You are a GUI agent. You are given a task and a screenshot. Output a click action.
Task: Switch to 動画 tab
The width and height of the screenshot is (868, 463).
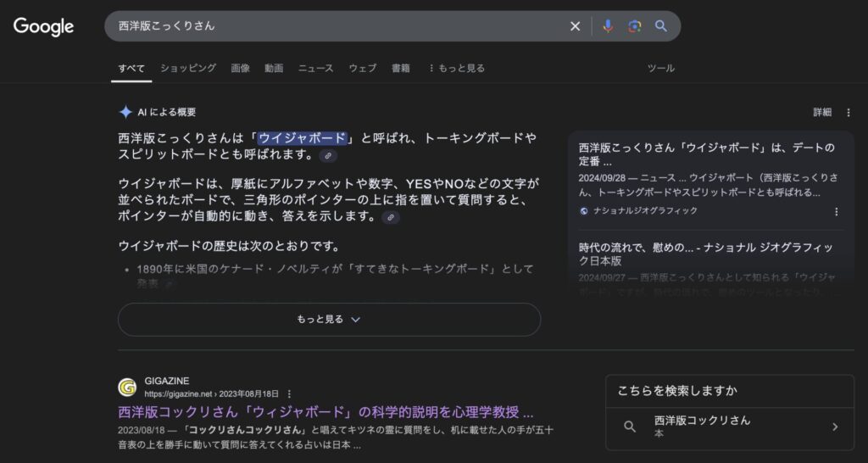click(x=274, y=68)
